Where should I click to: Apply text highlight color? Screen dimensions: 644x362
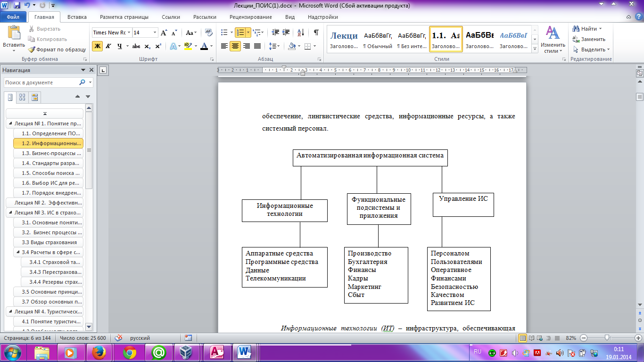tap(188, 46)
